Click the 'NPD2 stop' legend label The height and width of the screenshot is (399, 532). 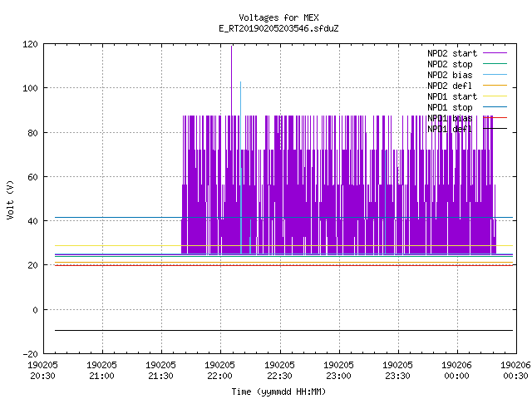(x=450, y=64)
